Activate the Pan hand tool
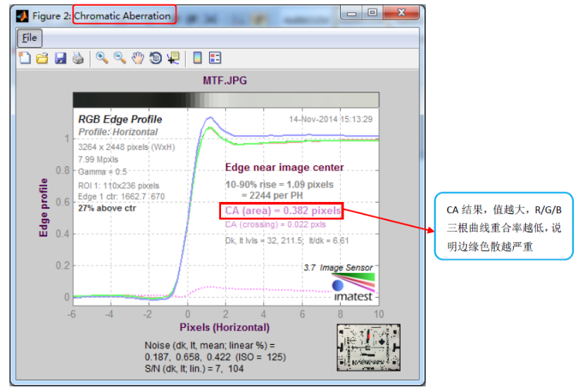Viewport: 585px width, 392px height. [137, 58]
